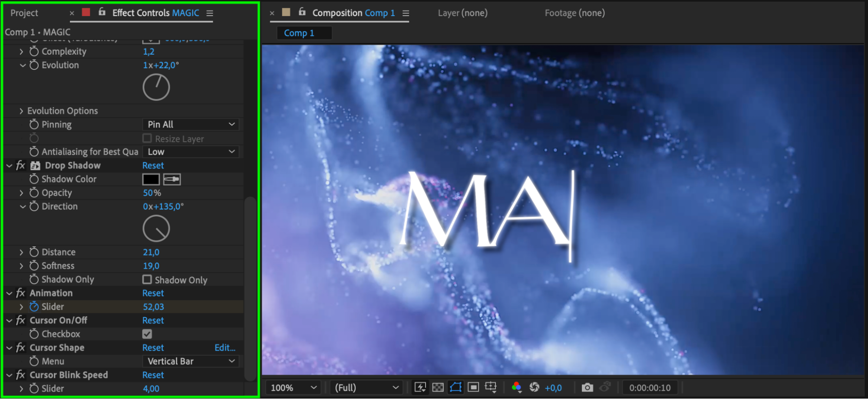Collapse Drop Shadow effect
Image resolution: width=868 pixels, height=399 pixels.
coord(9,166)
